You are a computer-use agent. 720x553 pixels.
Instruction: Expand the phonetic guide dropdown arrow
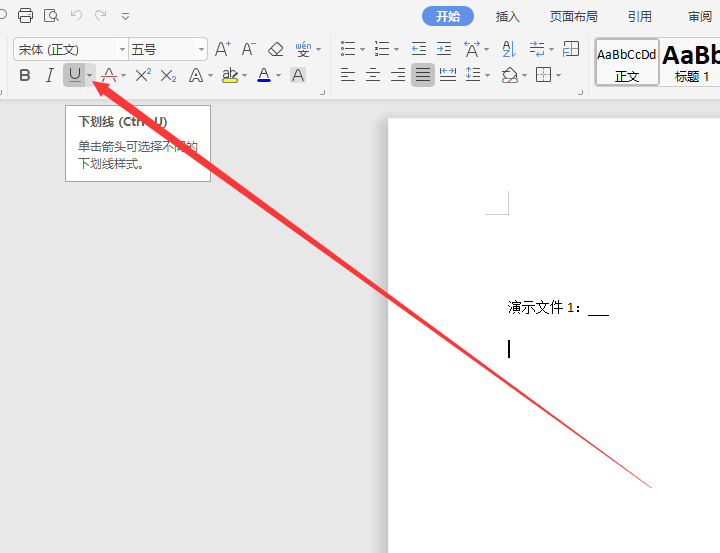tap(319, 50)
